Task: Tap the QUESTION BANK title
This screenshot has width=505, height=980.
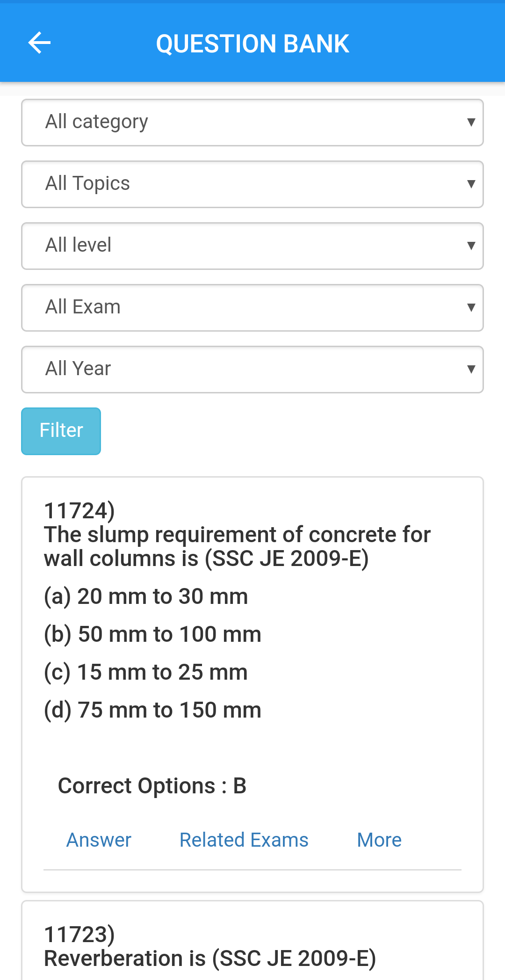Action: [x=252, y=44]
